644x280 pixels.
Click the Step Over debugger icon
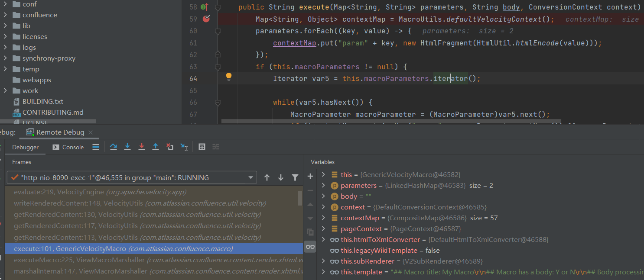(114, 147)
